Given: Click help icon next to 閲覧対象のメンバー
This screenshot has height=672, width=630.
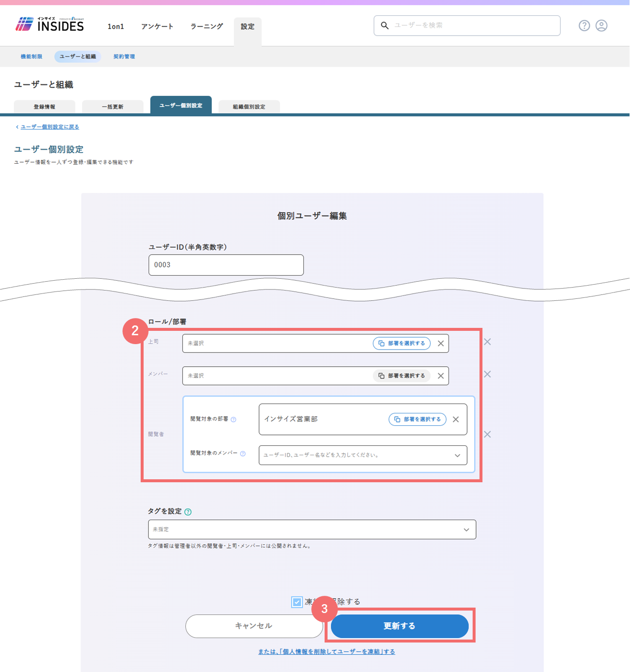Looking at the screenshot, I should [x=243, y=454].
